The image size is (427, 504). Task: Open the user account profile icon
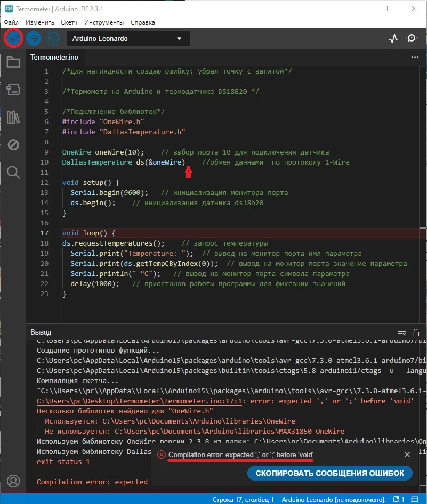[13, 482]
